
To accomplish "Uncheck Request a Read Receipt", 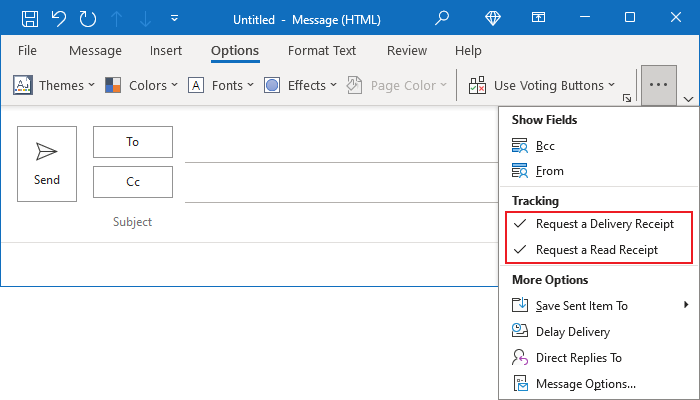I will pyautogui.click(x=596, y=250).
